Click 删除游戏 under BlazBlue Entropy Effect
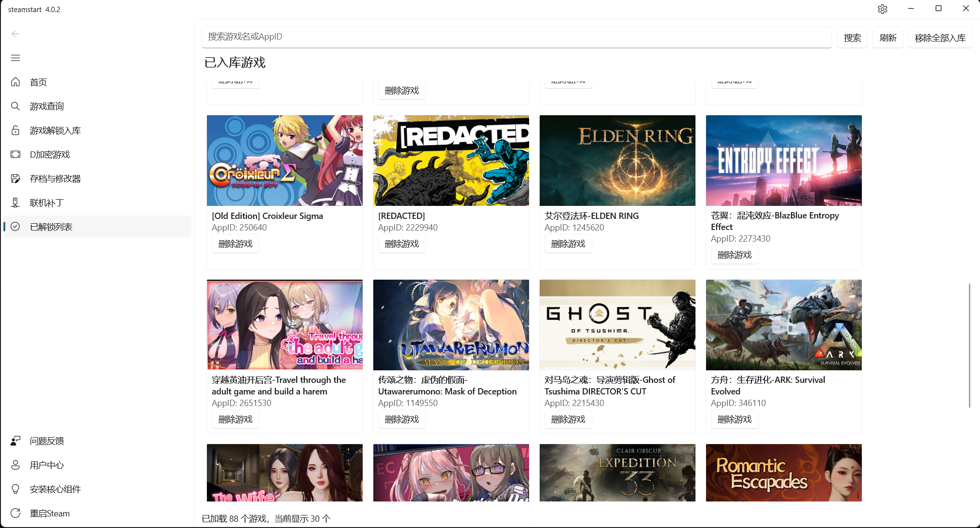This screenshot has height=528, width=980. pos(735,255)
